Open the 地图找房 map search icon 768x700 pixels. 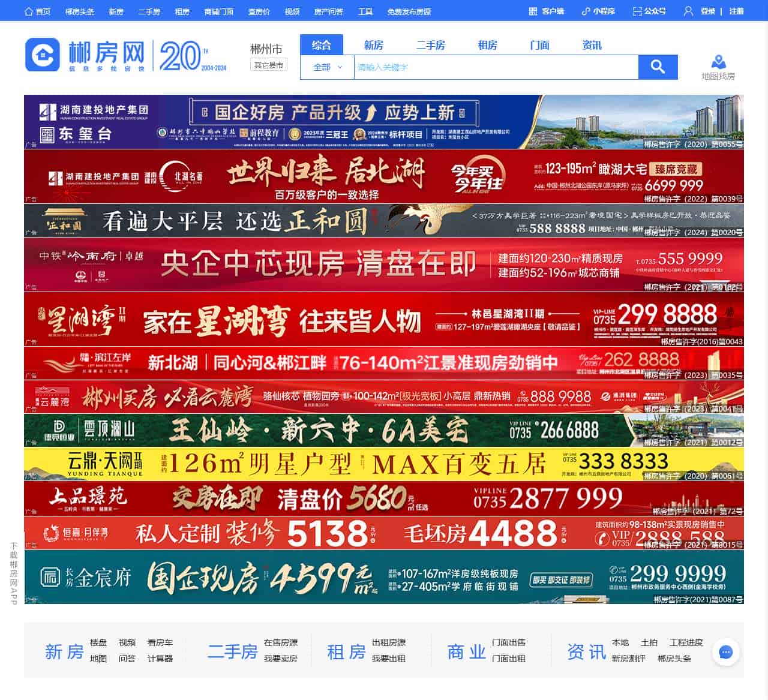click(718, 62)
